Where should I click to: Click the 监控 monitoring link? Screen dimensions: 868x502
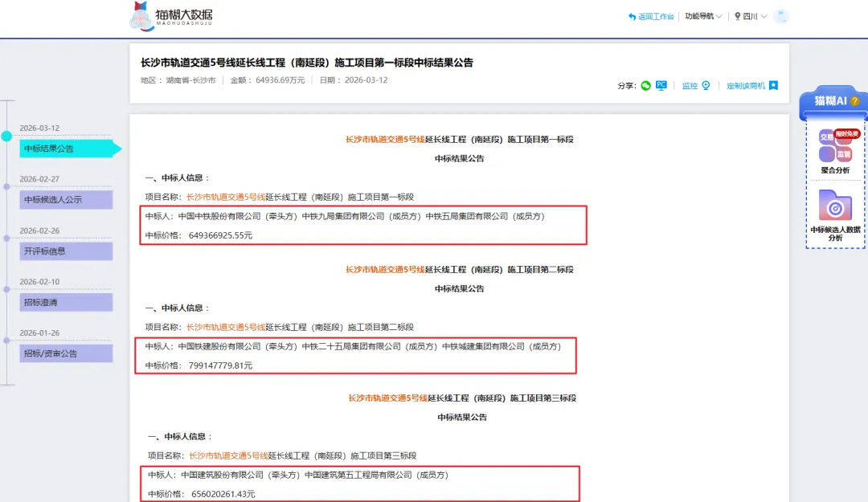[x=696, y=86]
